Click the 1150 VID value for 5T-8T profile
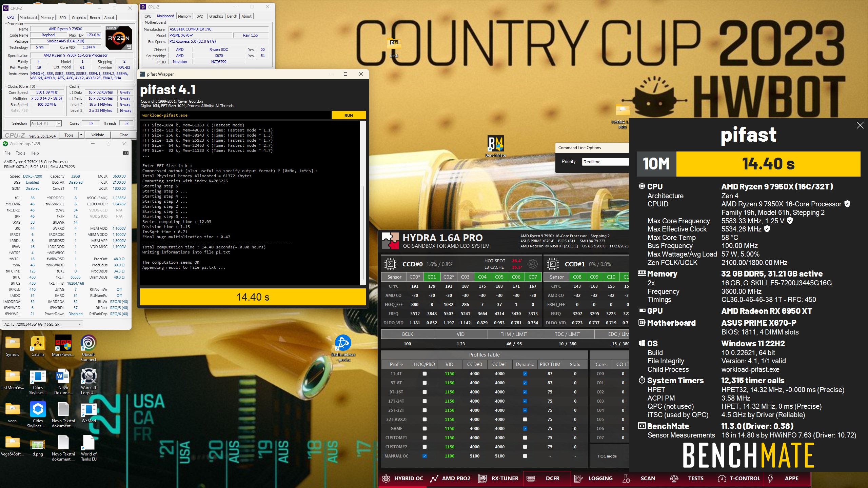This screenshot has width=868, height=488. pos(450,383)
